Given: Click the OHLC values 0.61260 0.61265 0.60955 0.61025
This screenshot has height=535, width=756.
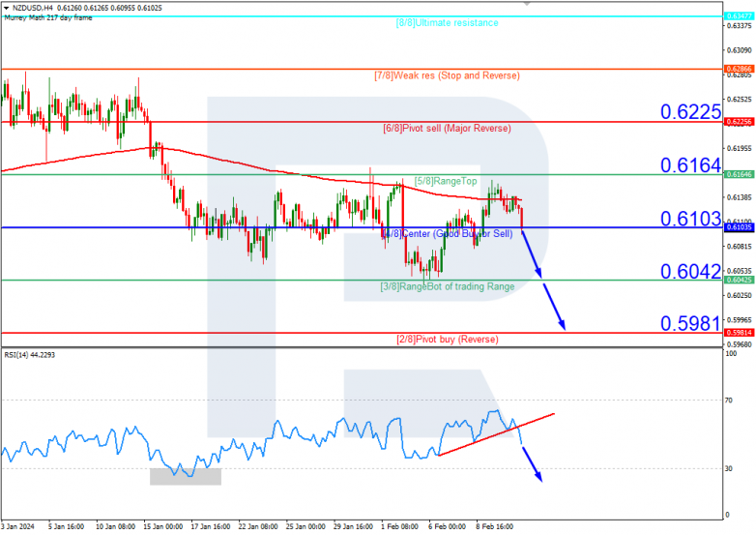Looking at the screenshot, I should [x=109, y=8].
